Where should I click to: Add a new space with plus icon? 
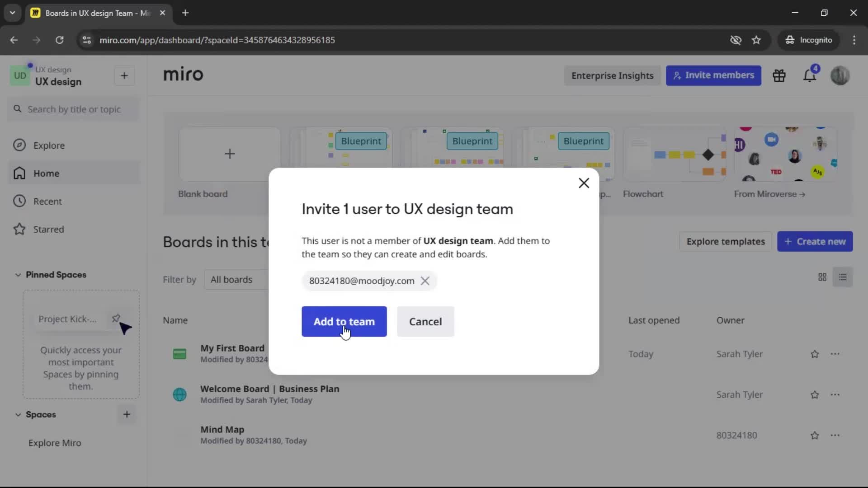pos(127,414)
